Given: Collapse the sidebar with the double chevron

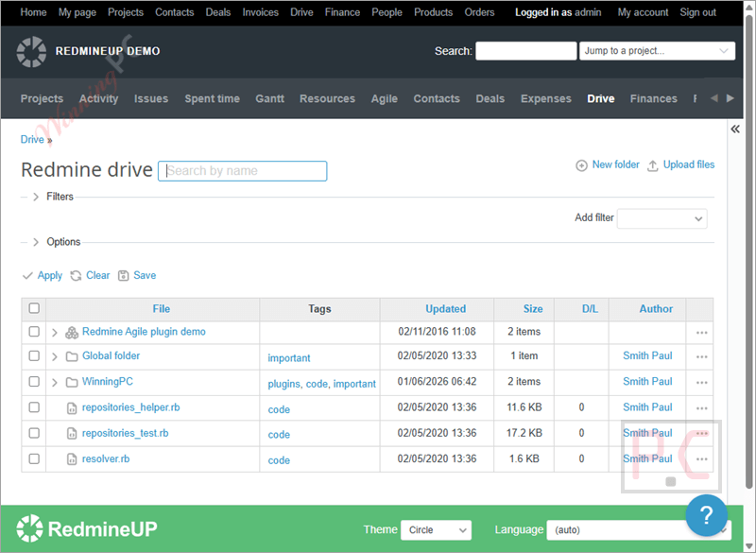Looking at the screenshot, I should pos(735,129).
